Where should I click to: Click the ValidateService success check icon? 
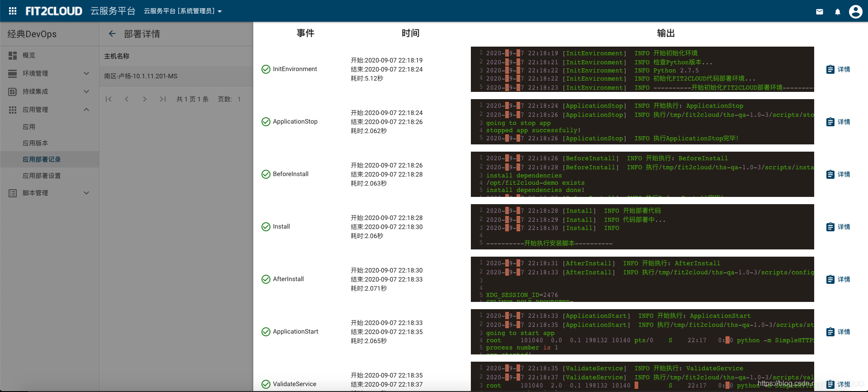pyautogui.click(x=266, y=384)
